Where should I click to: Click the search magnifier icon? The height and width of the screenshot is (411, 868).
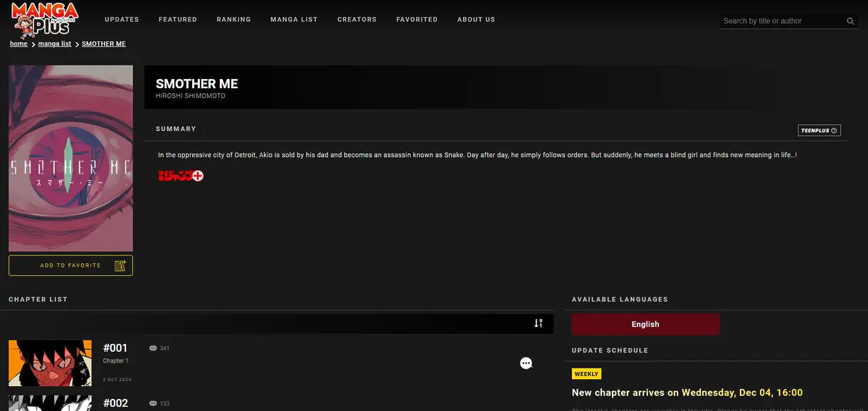coord(850,21)
